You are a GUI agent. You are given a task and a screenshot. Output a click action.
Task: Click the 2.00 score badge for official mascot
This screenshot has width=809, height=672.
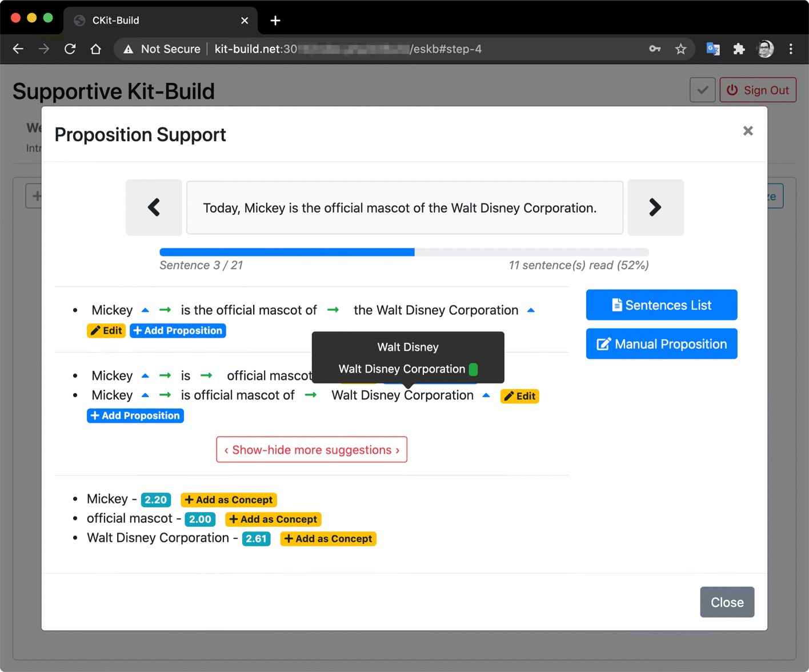coord(200,519)
